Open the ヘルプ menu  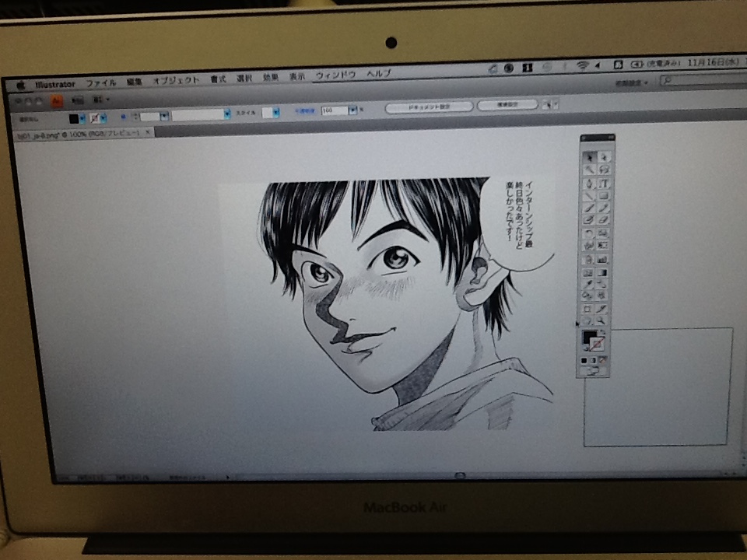[x=379, y=74]
